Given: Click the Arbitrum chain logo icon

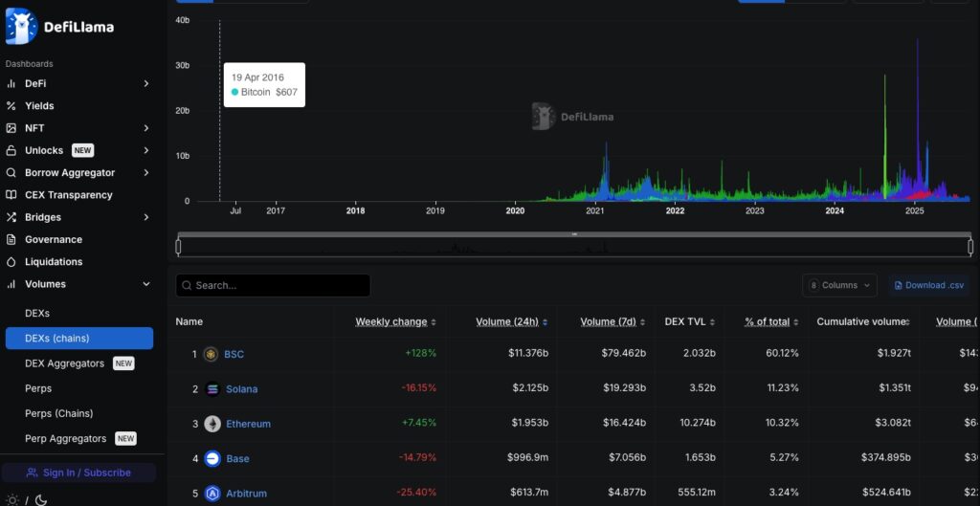Looking at the screenshot, I should [x=213, y=494].
